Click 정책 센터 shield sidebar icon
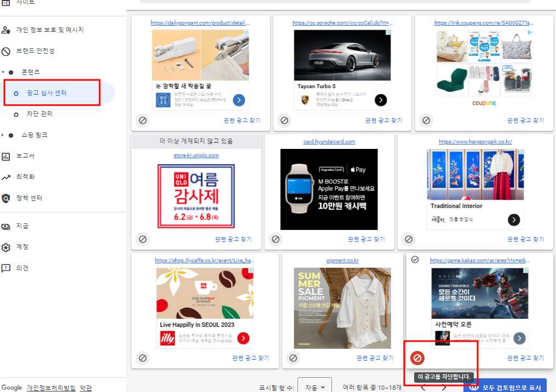 point(5,198)
